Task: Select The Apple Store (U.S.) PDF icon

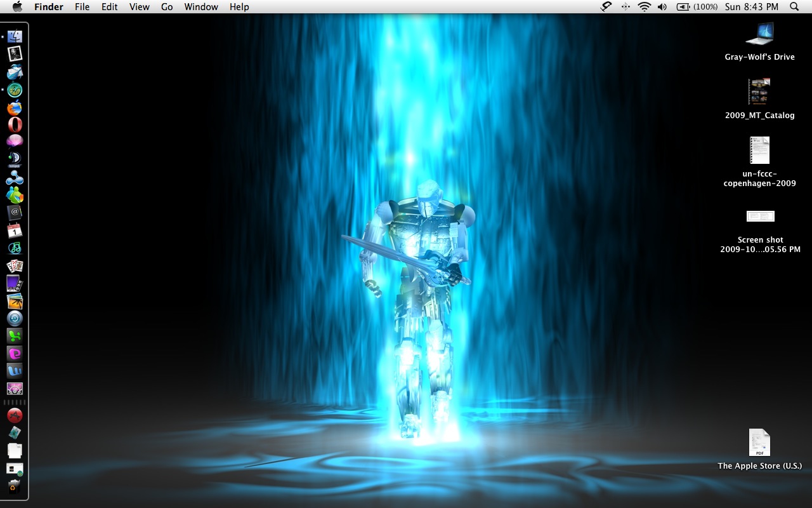Action: (x=759, y=443)
